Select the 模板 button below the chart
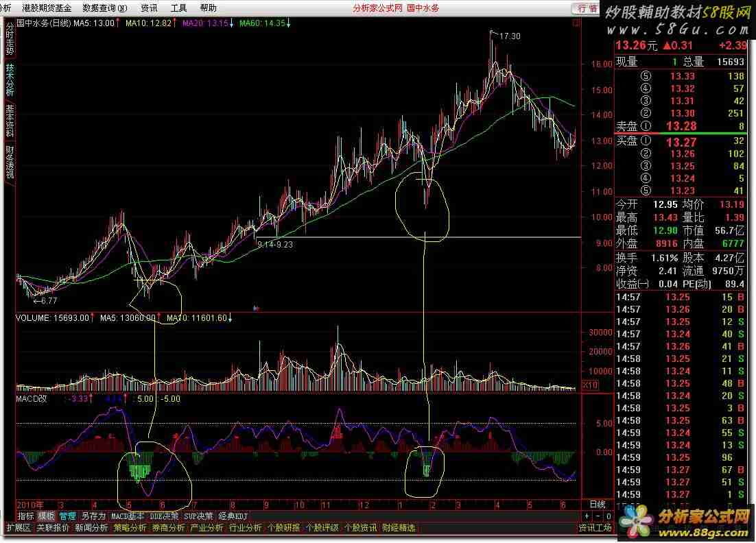Viewport: 756px width, 543px height. [46, 516]
